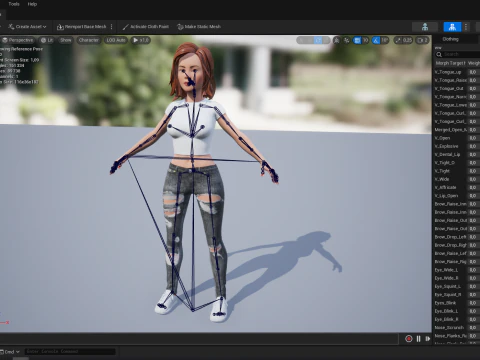Select V_Dental_Lip morph target row
Viewport: 480px width, 360px height.
tap(457, 154)
